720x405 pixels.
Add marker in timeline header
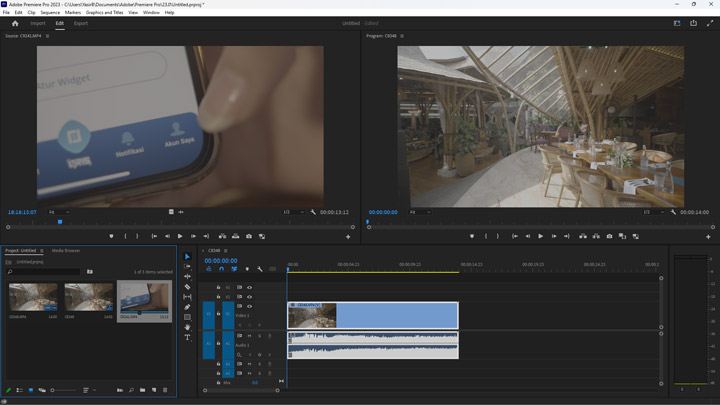pyautogui.click(x=247, y=269)
